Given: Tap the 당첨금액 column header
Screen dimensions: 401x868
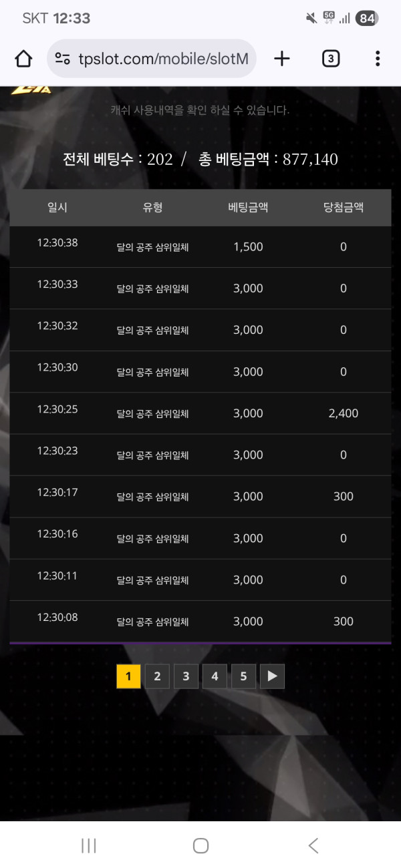Looking at the screenshot, I should [343, 208].
